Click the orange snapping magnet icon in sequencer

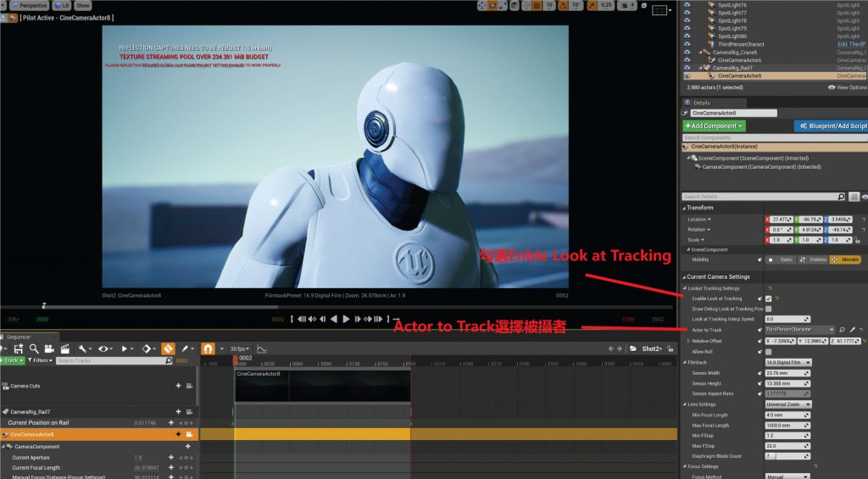pyautogui.click(x=208, y=348)
